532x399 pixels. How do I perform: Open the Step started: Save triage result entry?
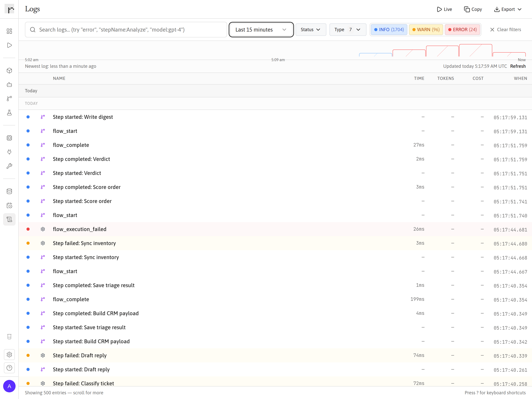[275, 327]
